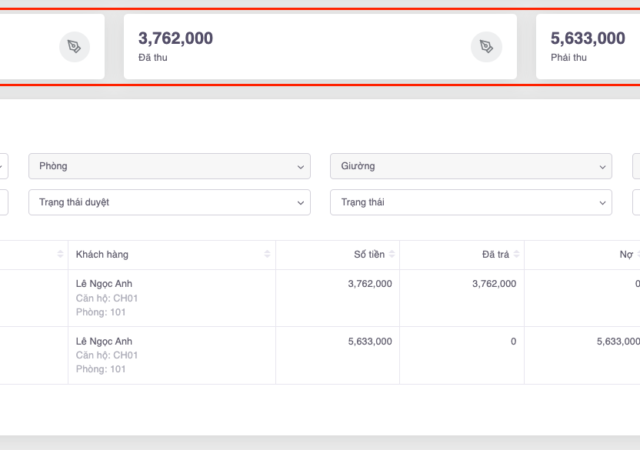
Task: Click the pen icon on the leftmost summary card
Action: point(74,47)
